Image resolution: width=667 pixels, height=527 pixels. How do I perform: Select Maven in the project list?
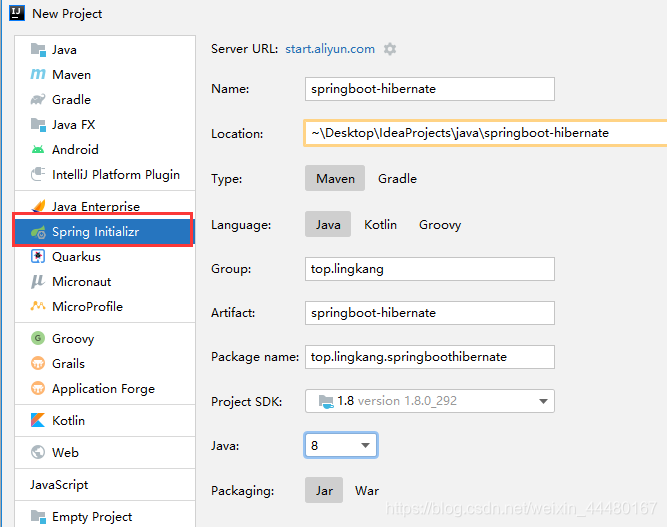(x=105, y=74)
